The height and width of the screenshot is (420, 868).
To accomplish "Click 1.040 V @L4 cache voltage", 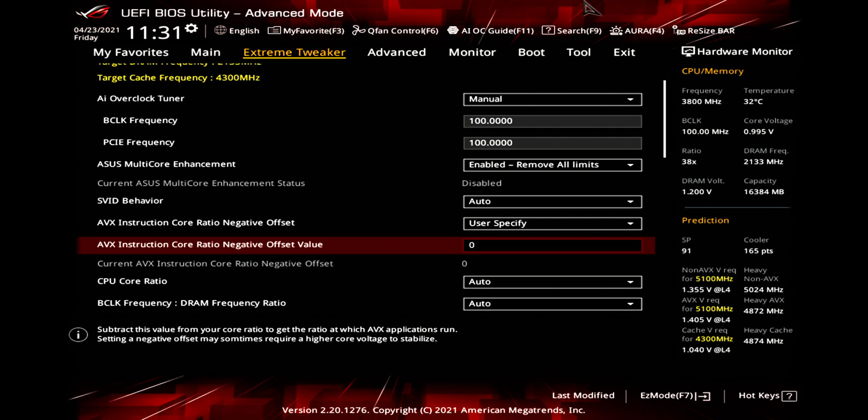I will [x=706, y=350].
